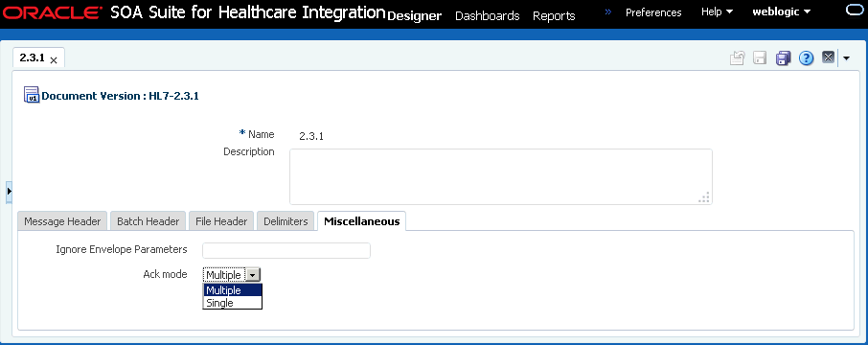Select the Miscellaneous tab
Viewport: 868px width, 345px height.
click(362, 221)
